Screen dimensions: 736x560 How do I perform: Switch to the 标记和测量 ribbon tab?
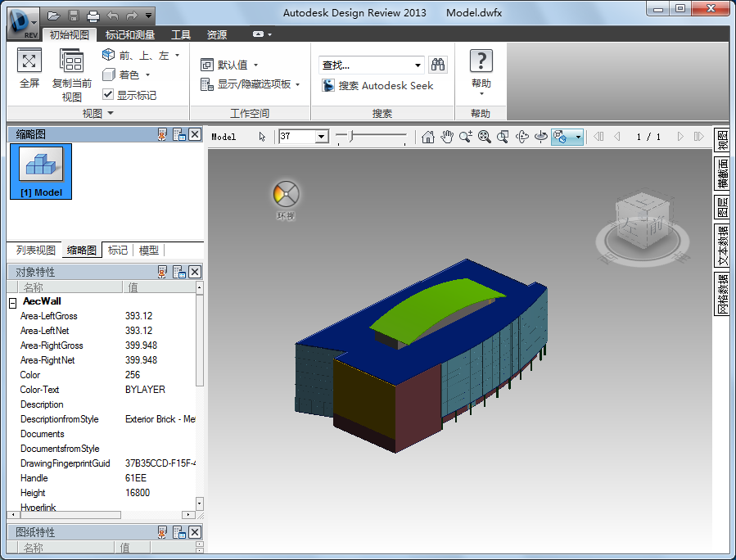[130, 34]
